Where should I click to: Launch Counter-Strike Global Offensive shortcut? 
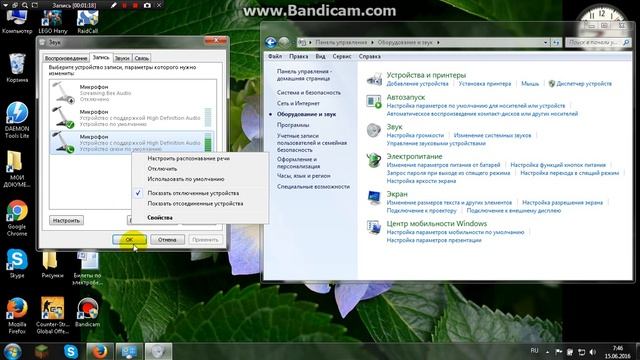click(x=53, y=316)
